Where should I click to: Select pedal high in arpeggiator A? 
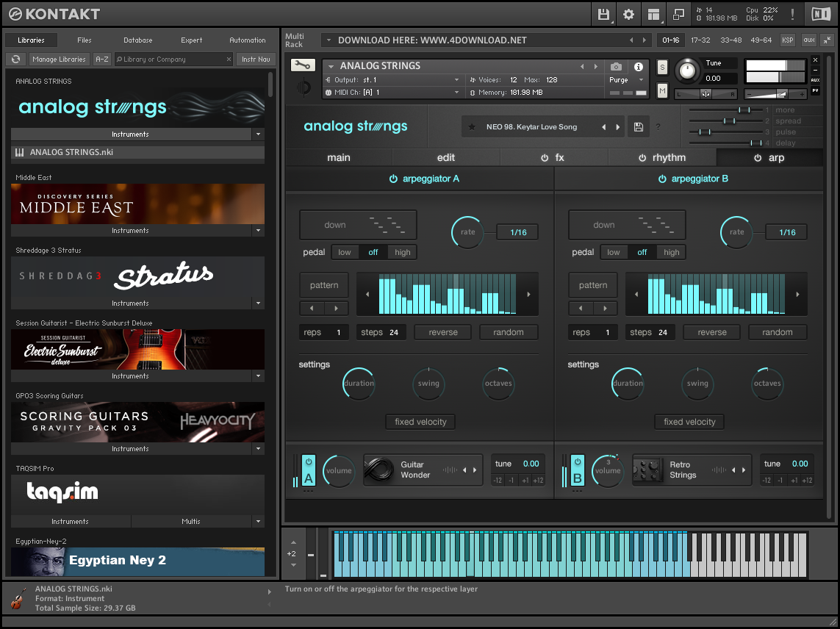click(x=402, y=252)
